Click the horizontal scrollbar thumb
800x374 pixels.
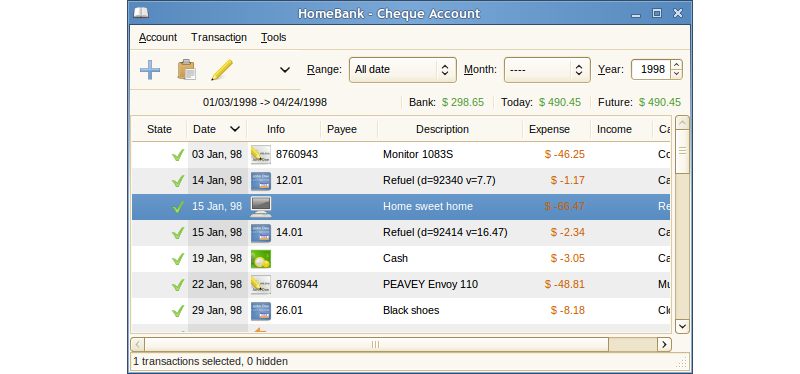coord(376,344)
